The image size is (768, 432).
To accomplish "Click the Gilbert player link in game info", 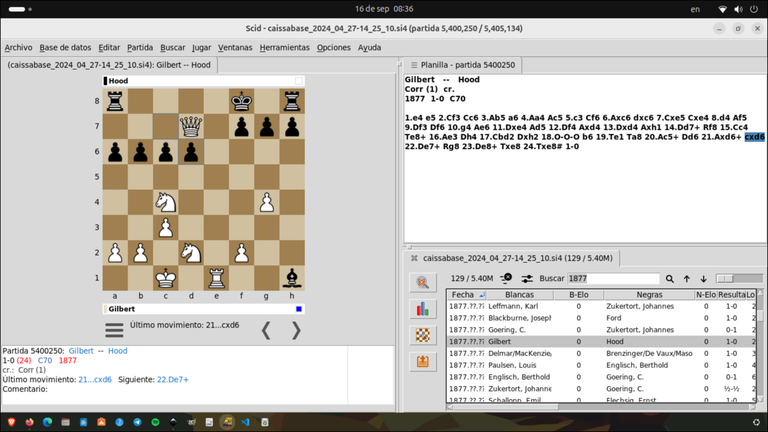I will (x=81, y=351).
